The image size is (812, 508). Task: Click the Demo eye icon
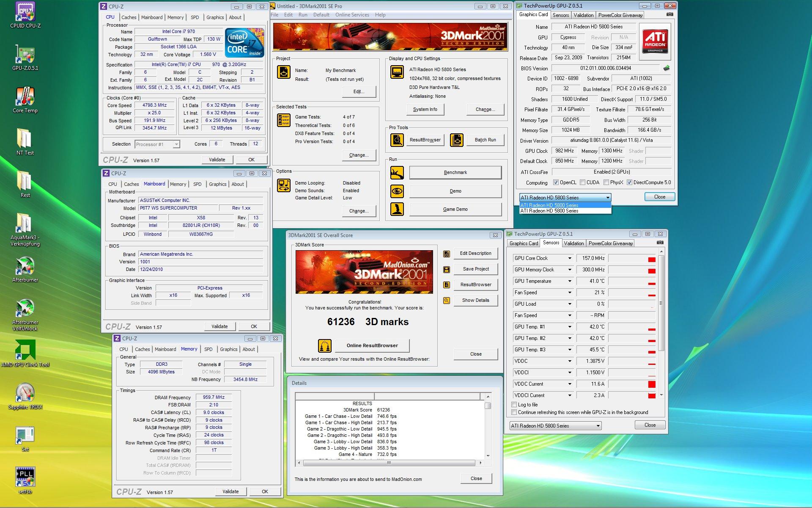pyautogui.click(x=397, y=191)
